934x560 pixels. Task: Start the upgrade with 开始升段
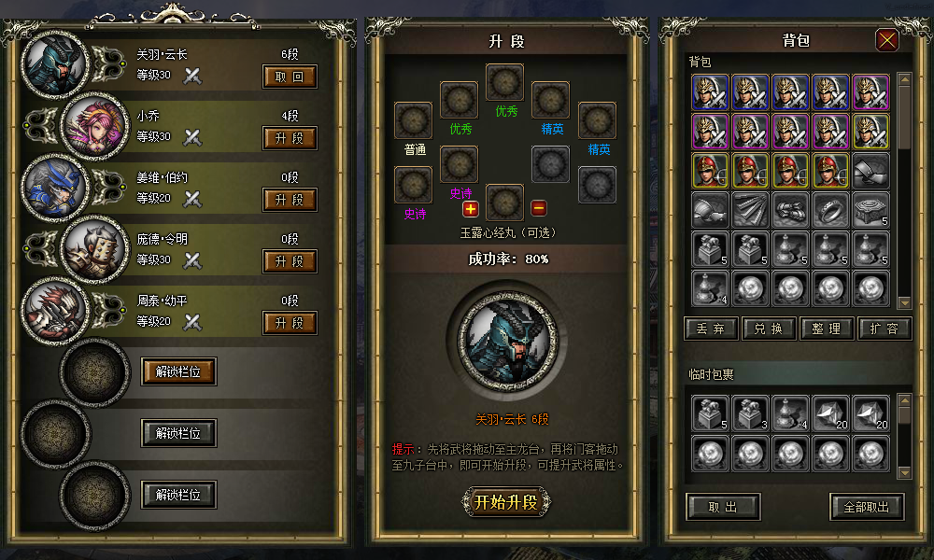click(506, 502)
